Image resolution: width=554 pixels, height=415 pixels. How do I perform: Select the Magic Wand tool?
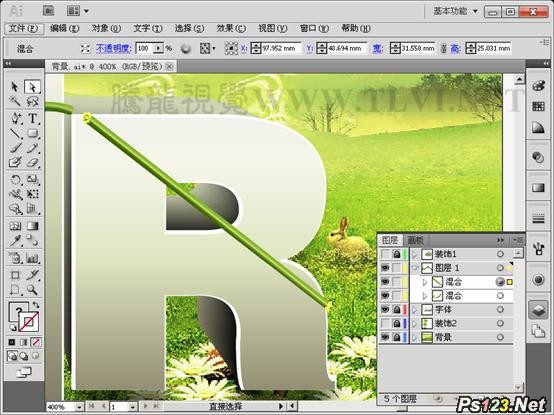pyautogui.click(x=15, y=102)
